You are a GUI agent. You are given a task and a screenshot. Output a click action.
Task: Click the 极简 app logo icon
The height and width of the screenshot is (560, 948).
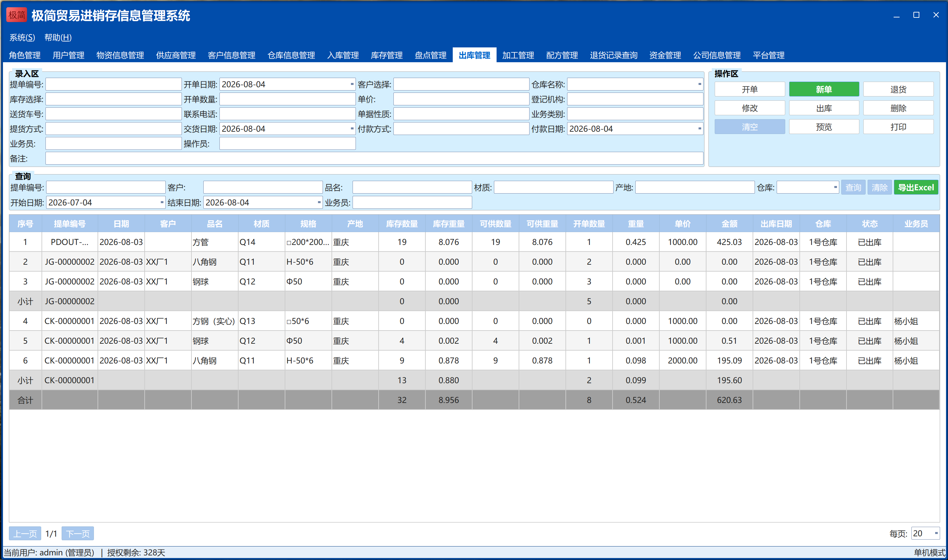(x=16, y=15)
